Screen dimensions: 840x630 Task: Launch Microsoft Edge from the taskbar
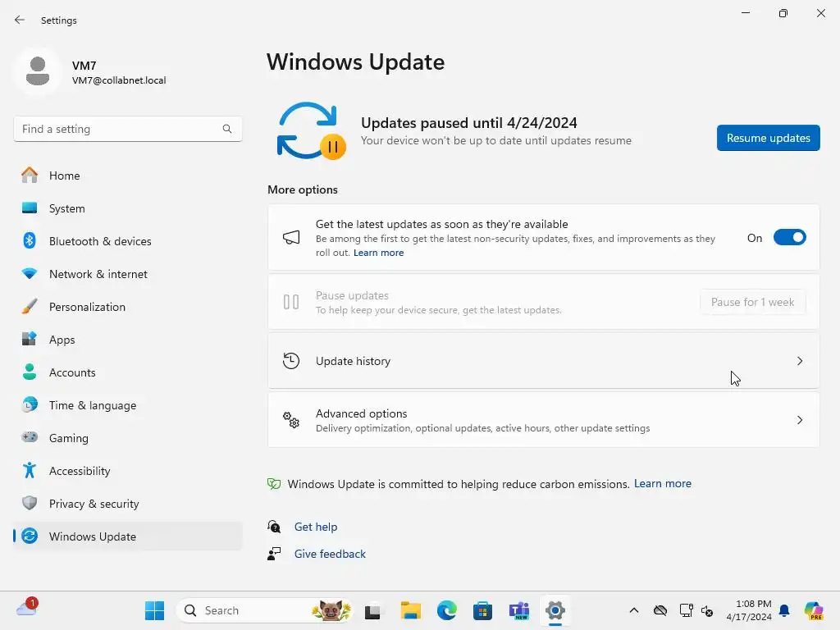click(x=447, y=610)
